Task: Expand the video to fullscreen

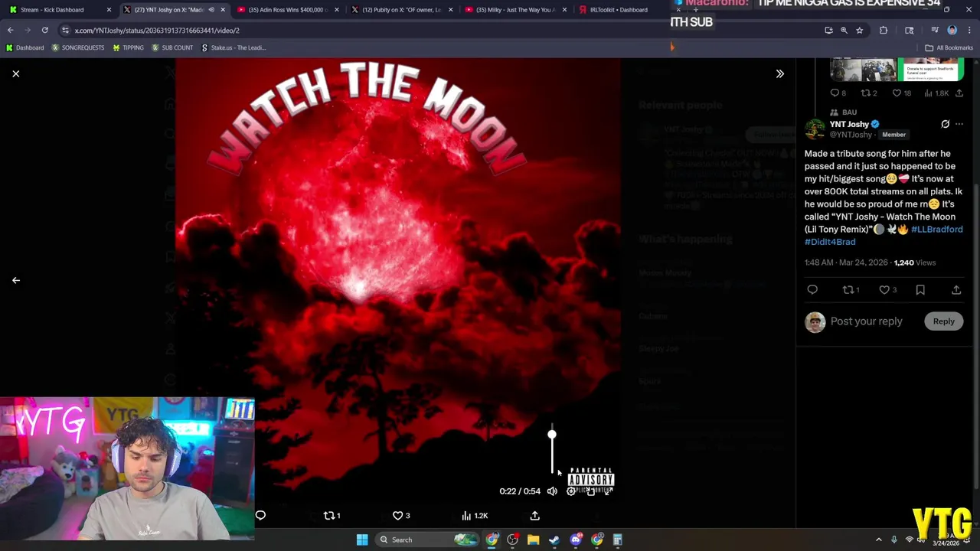Action: pyautogui.click(x=609, y=491)
